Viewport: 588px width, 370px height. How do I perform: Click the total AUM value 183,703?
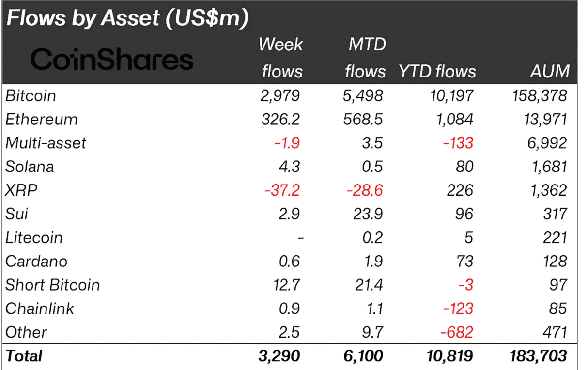coord(537,356)
